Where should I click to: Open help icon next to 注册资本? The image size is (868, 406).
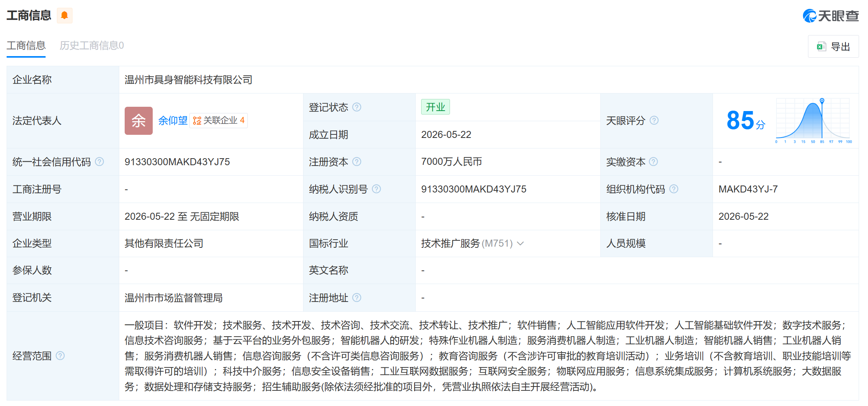[x=357, y=162]
